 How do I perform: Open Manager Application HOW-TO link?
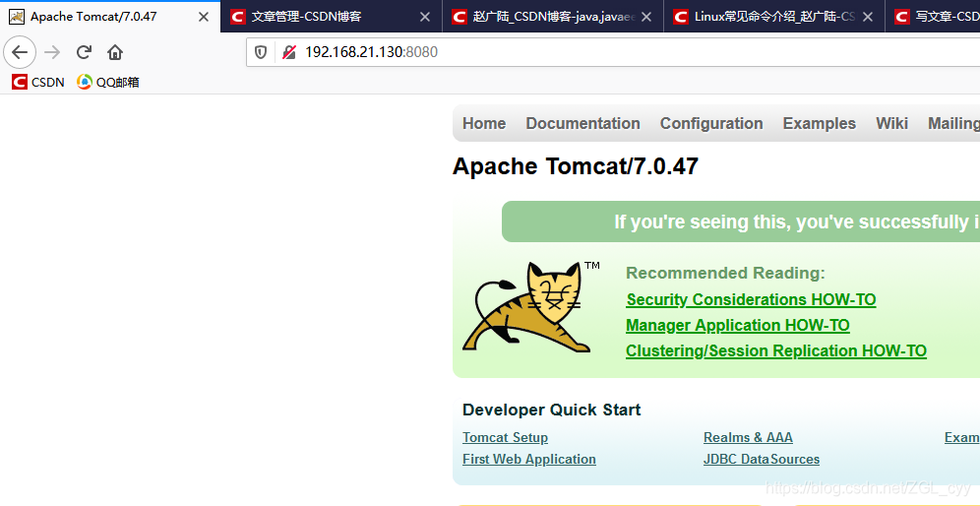point(738,325)
